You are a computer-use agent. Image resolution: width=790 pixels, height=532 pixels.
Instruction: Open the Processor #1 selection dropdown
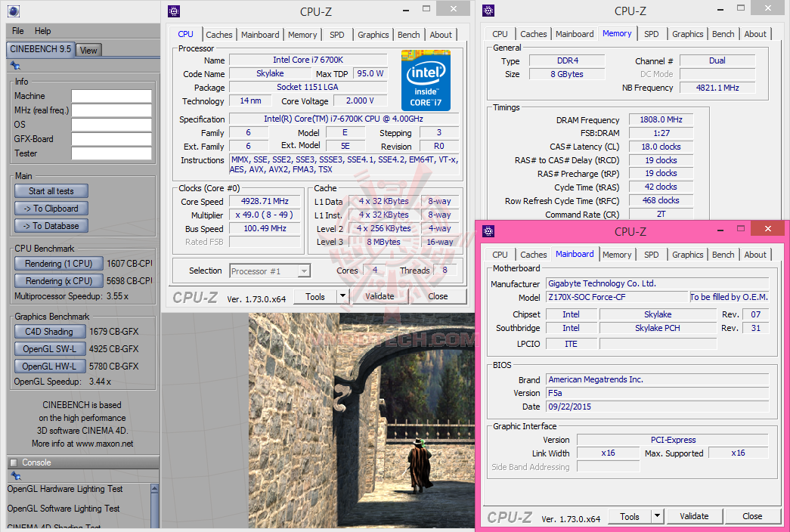pyautogui.click(x=270, y=271)
